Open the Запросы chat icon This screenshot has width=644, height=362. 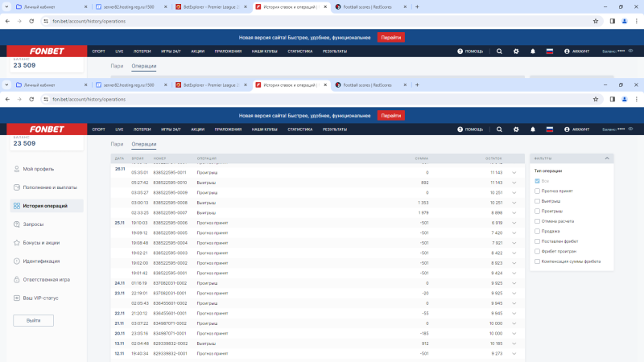coord(16,224)
